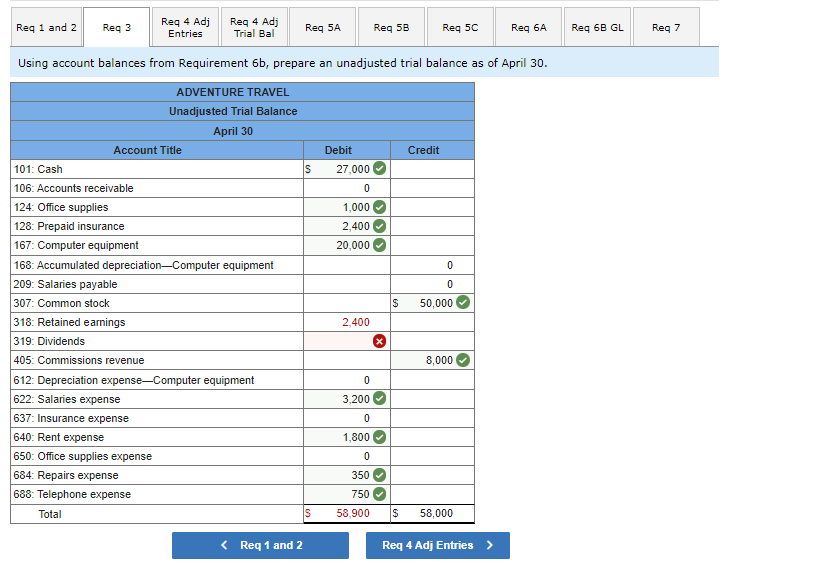Select '622: Salaries expense' account title
Screen dimensions: 818x564
point(67,399)
